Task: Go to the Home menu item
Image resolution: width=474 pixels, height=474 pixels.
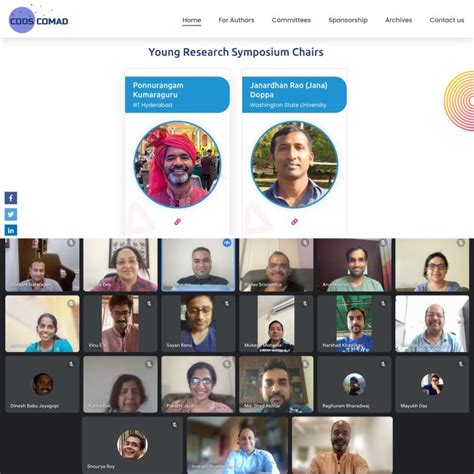Action: coord(192,20)
